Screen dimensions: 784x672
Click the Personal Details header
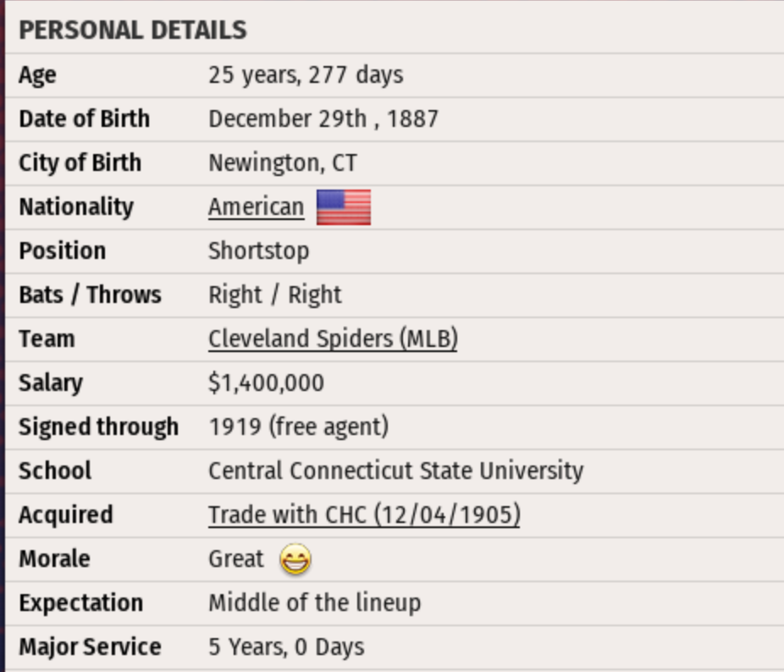point(133,30)
